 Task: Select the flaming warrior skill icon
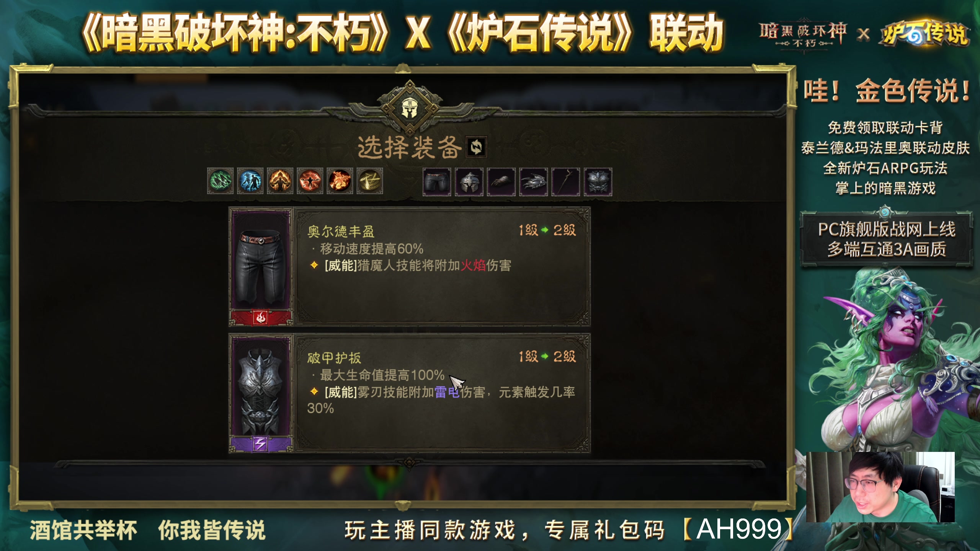(280, 181)
